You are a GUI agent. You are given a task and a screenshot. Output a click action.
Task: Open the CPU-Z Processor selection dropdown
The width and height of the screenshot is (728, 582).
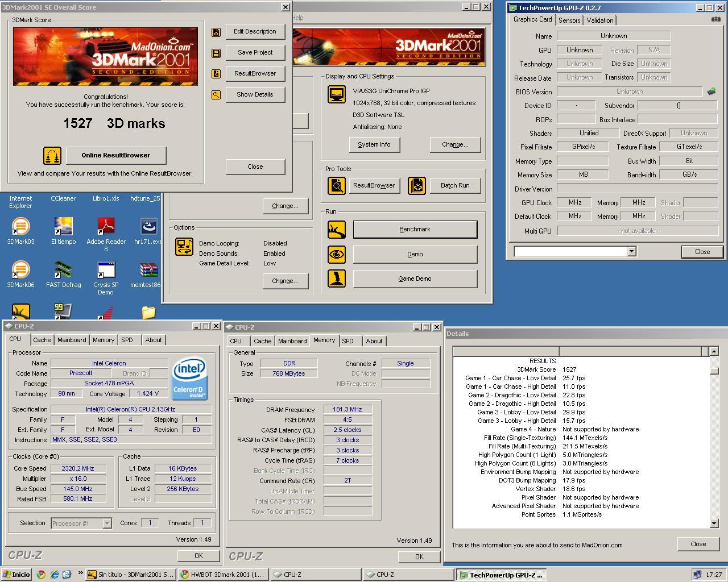click(x=107, y=523)
